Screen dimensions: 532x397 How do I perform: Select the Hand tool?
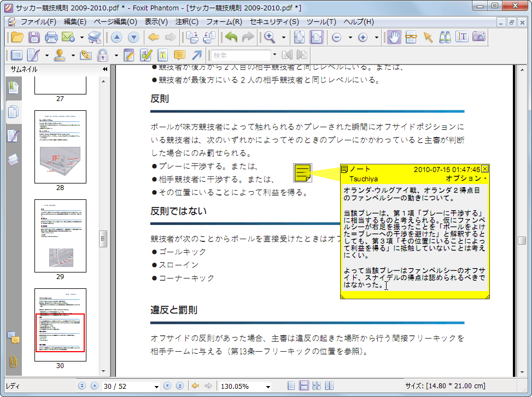tap(394, 37)
